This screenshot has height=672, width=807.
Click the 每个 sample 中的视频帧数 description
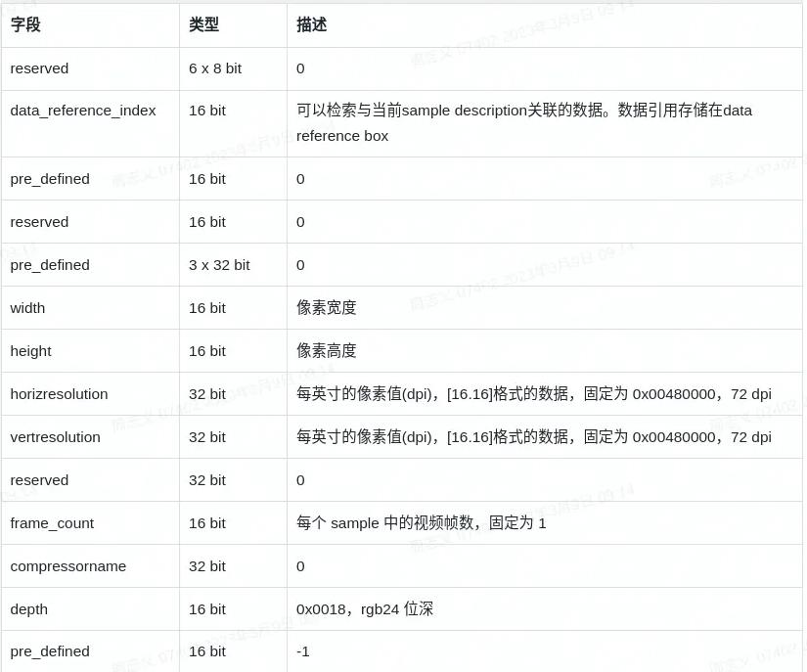point(421,522)
